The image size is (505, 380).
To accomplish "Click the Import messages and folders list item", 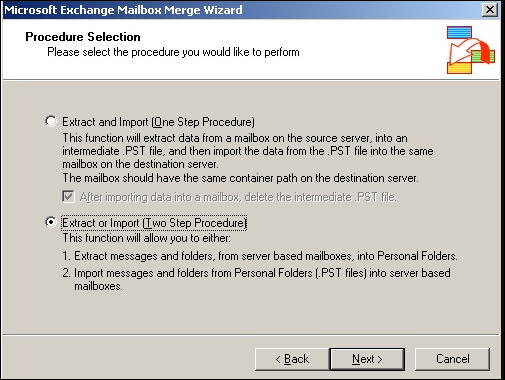I will pyautogui.click(x=256, y=279).
